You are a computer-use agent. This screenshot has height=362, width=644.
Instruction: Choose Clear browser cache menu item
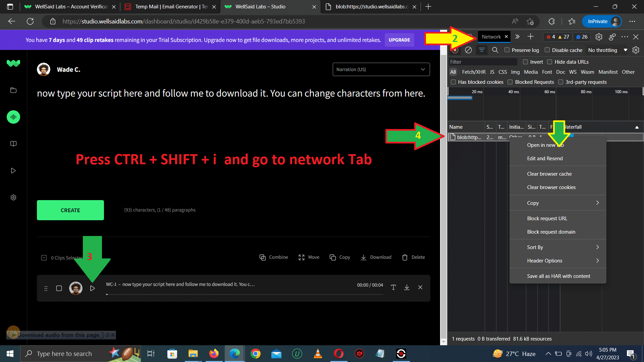tap(558, 174)
